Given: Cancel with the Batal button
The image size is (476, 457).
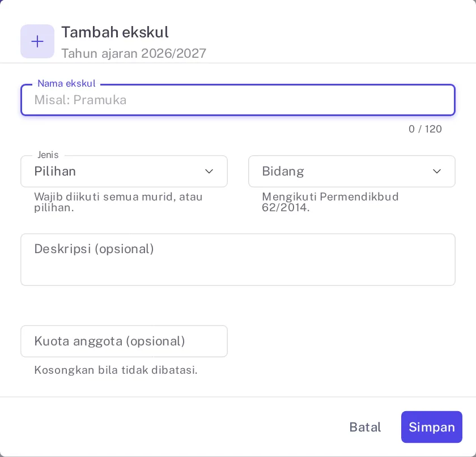Looking at the screenshot, I should (x=365, y=427).
